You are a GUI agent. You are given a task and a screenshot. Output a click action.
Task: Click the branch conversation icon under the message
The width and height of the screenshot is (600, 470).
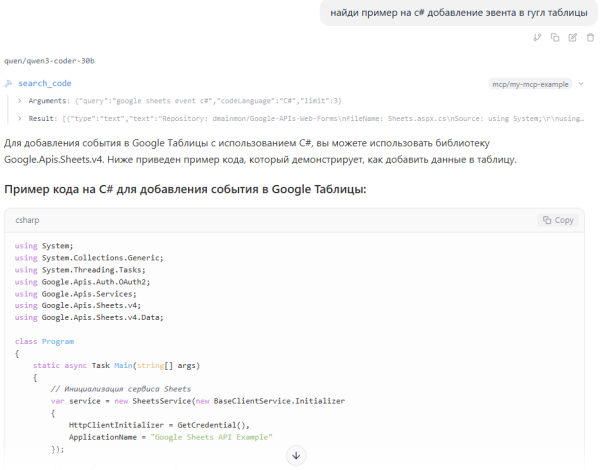point(537,37)
